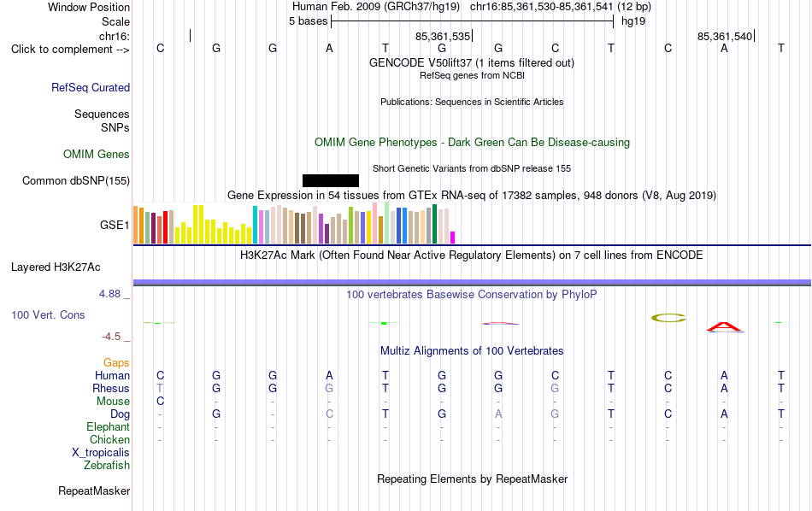Click the gray T in Rhesus alignment row
The height and width of the screenshot is (511, 812).
coord(160,388)
